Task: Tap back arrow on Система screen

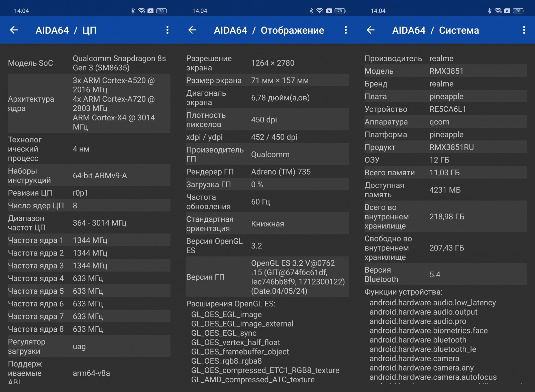Action: coord(370,30)
